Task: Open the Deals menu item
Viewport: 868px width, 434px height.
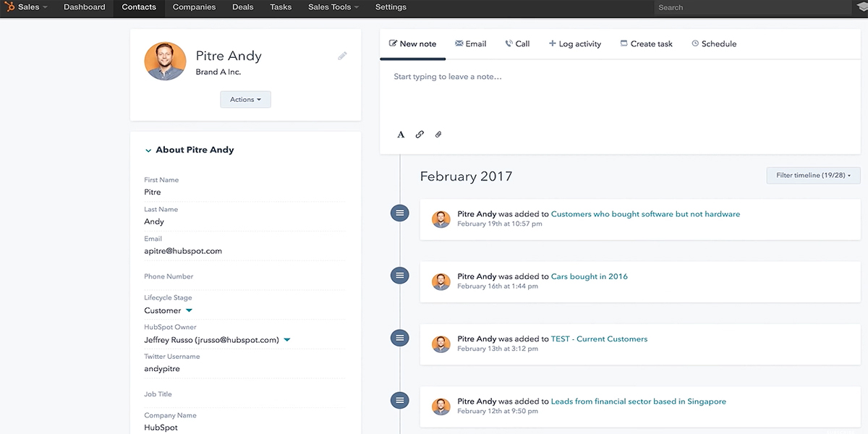Action: (243, 7)
